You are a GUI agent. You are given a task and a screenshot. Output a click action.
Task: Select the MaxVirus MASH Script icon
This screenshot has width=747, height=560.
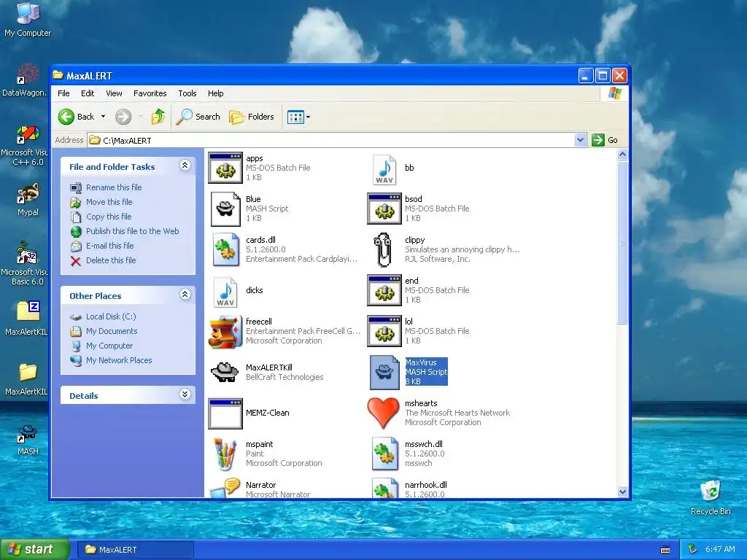[384, 373]
